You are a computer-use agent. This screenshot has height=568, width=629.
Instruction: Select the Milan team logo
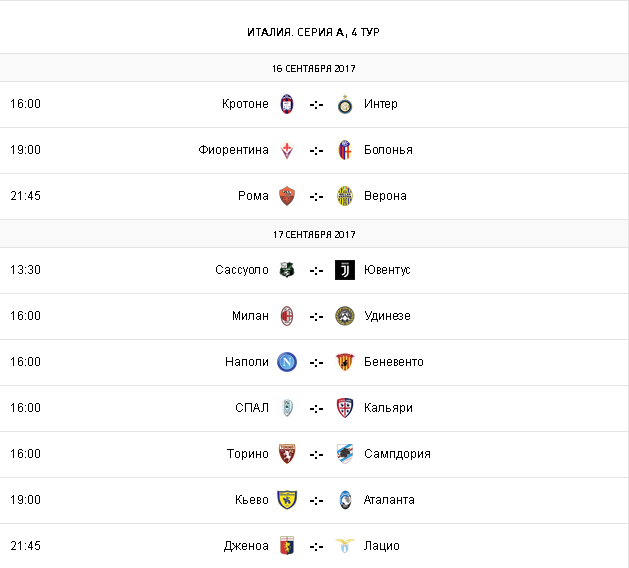[x=287, y=316]
